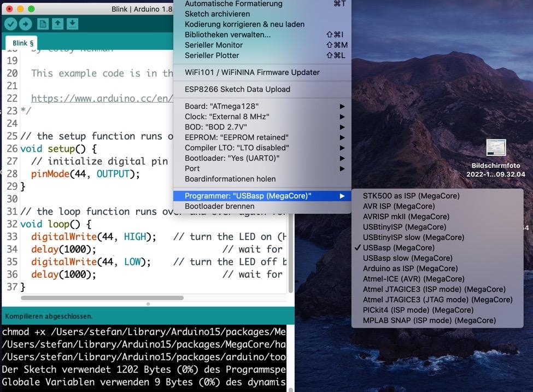Select USBasp slow (MegaCore) programmer
The width and height of the screenshot is (533, 392).
click(x=437, y=258)
